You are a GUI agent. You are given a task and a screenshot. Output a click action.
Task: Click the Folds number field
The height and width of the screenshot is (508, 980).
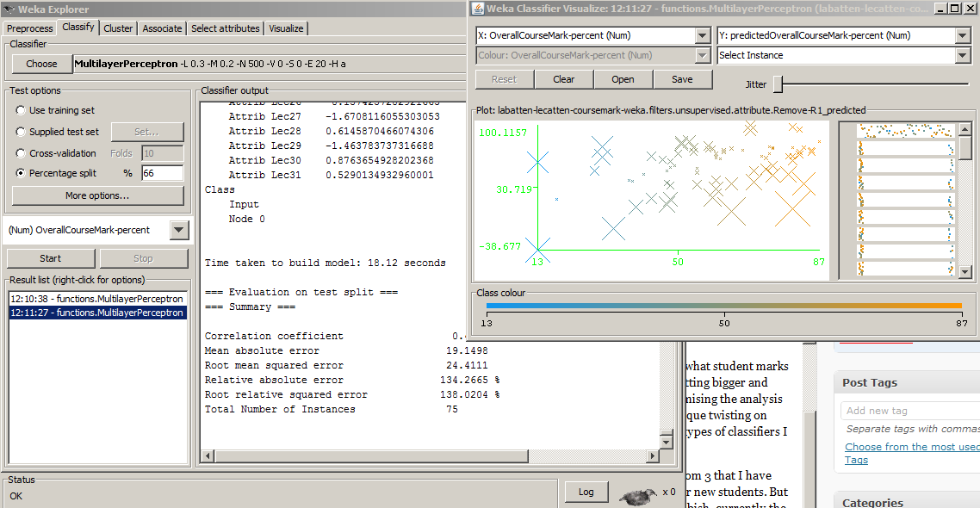(163, 153)
